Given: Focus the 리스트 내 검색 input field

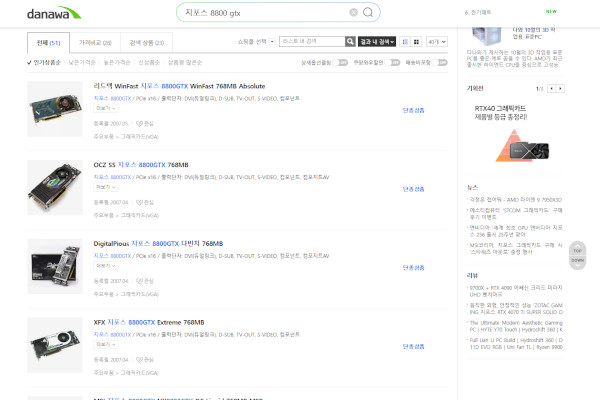Looking at the screenshot, I should pyautogui.click(x=312, y=41).
